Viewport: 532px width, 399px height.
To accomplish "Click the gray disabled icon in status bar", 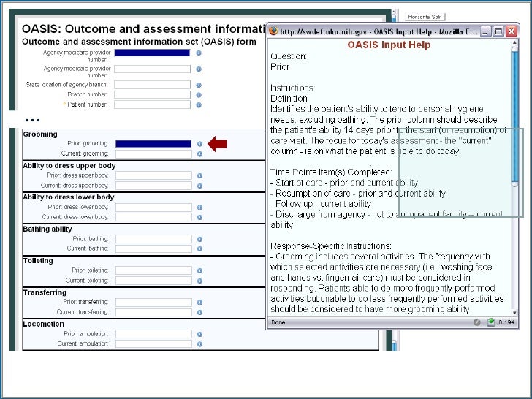I will [477, 322].
